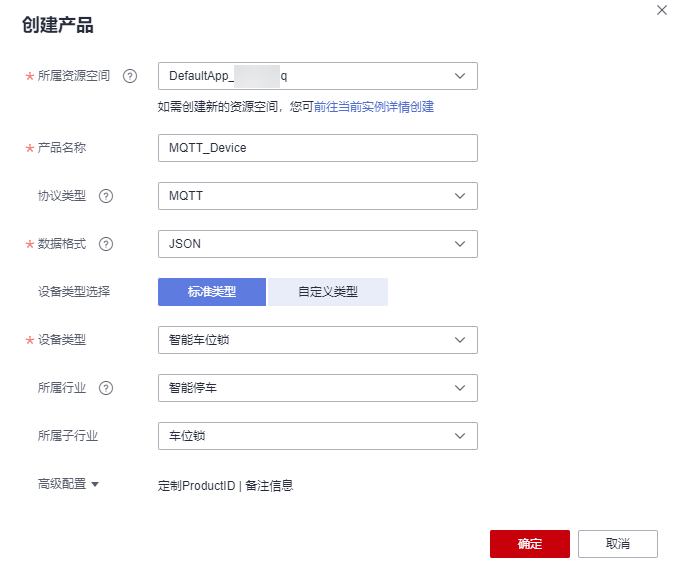
Task: Select the 标准类型 device type option
Action: tap(212, 292)
